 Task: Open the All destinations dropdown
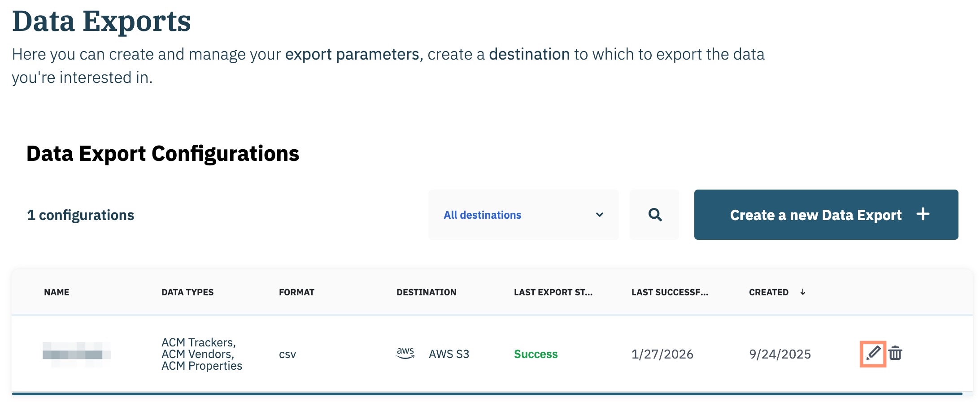[x=523, y=215]
